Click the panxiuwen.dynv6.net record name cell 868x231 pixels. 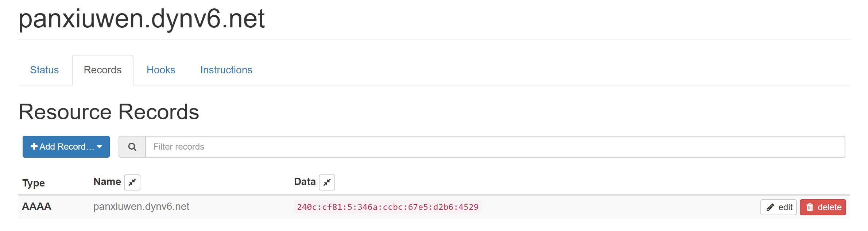[141, 207]
